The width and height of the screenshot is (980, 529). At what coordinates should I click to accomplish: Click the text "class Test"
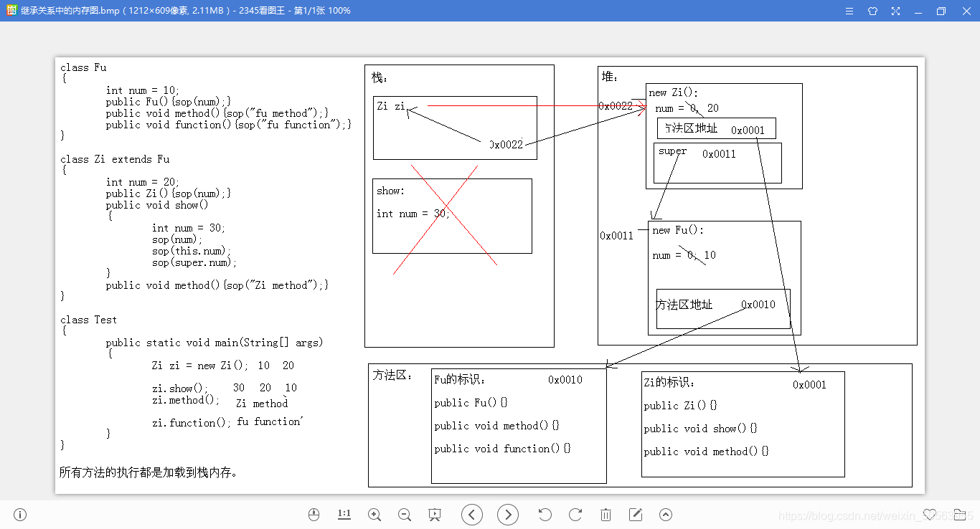(x=89, y=320)
